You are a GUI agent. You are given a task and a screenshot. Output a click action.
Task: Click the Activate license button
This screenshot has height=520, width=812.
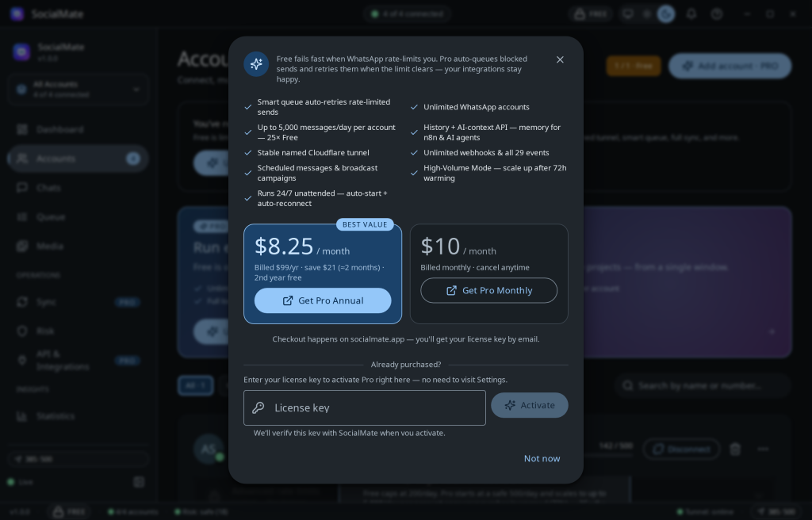529,405
